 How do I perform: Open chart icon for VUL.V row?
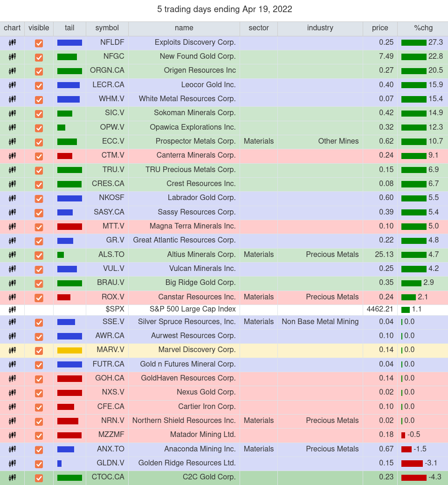[12, 269]
